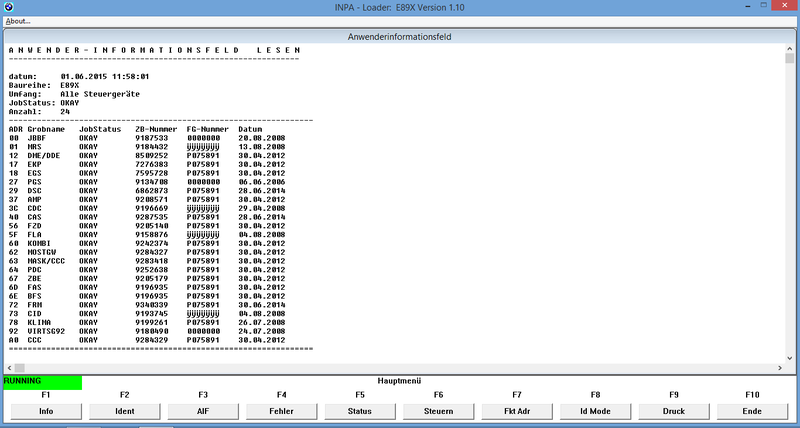Select the AMP control unit row
The height and width of the screenshot is (428, 800).
coord(147,199)
